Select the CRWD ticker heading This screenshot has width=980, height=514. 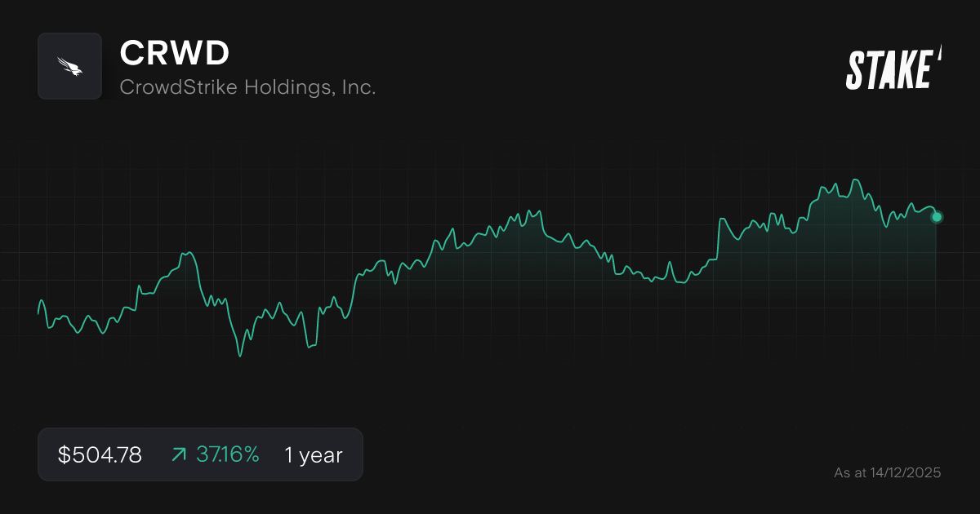pos(175,54)
